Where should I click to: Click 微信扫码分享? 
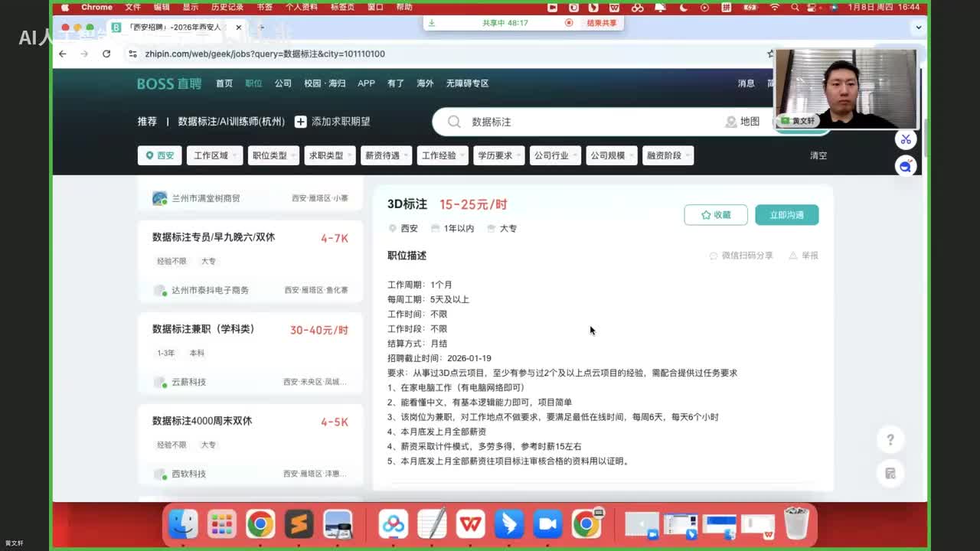click(741, 256)
